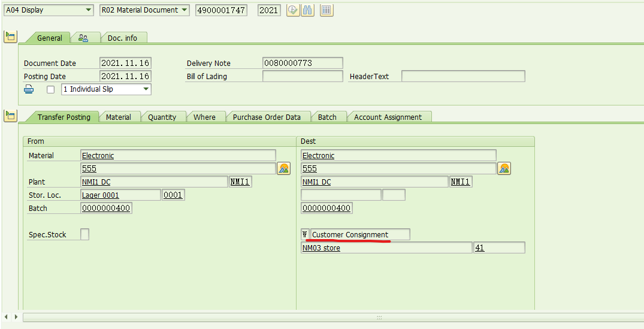Open the partner tab with people icon
This screenshot has height=329, width=644.
point(83,38)
